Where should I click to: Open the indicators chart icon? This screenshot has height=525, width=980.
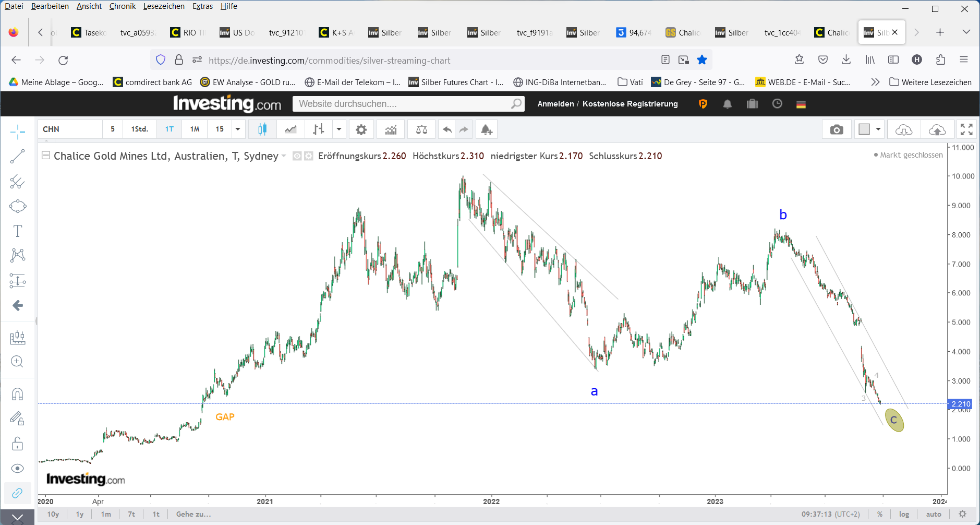click(391, 129)
